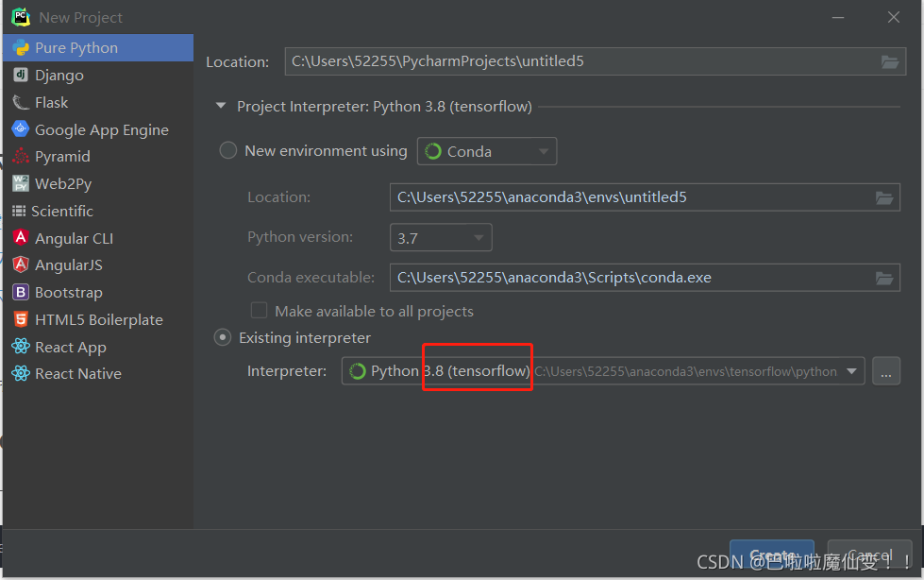Enable Make available to all projects
This screenshot has width=924, height=580.
click(x=259, y=311)
